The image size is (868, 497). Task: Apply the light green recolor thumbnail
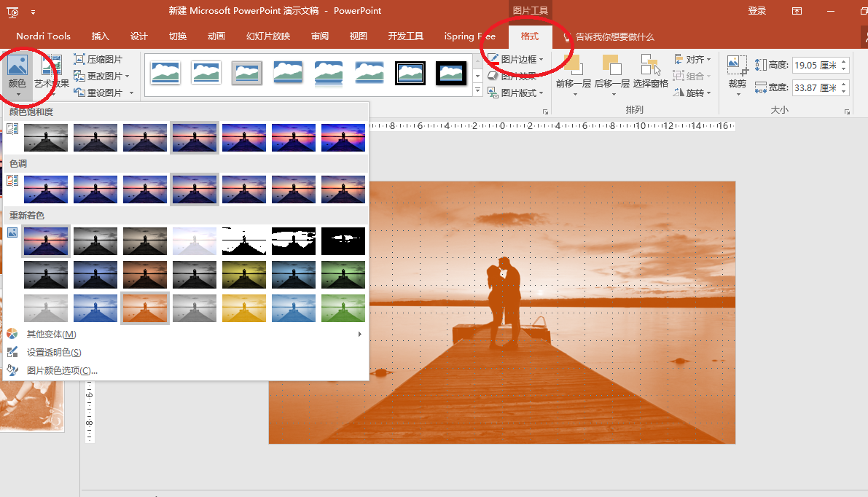(x=343, y=308)
